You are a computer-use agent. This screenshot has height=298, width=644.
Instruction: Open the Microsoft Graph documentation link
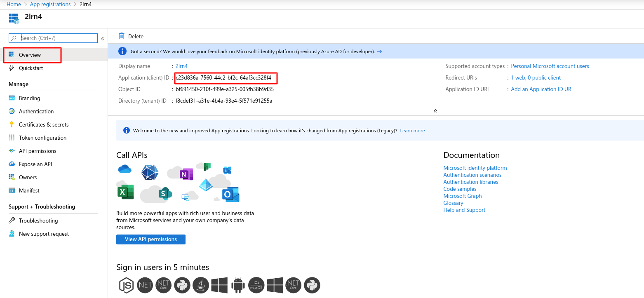(463, 196)
